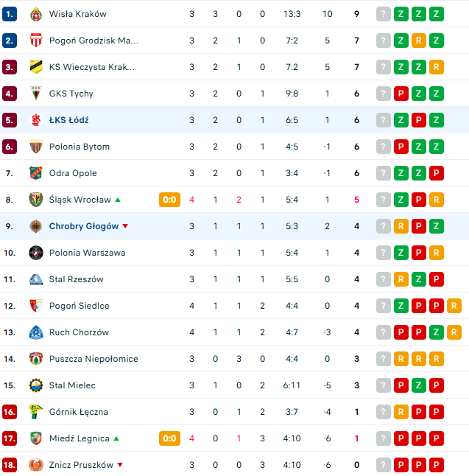Click the live 0:0 score badge for Śląsk Wrocław
Viewport: 469px width, 476px height.
(x=169, y=200)
